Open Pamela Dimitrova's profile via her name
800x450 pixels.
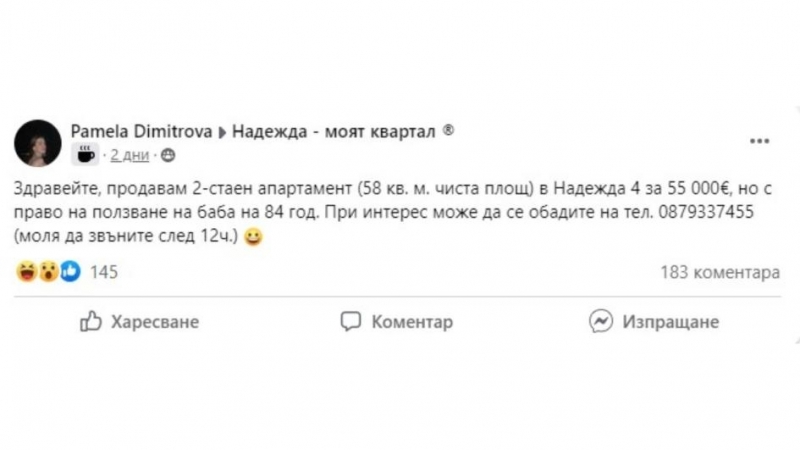141,131
